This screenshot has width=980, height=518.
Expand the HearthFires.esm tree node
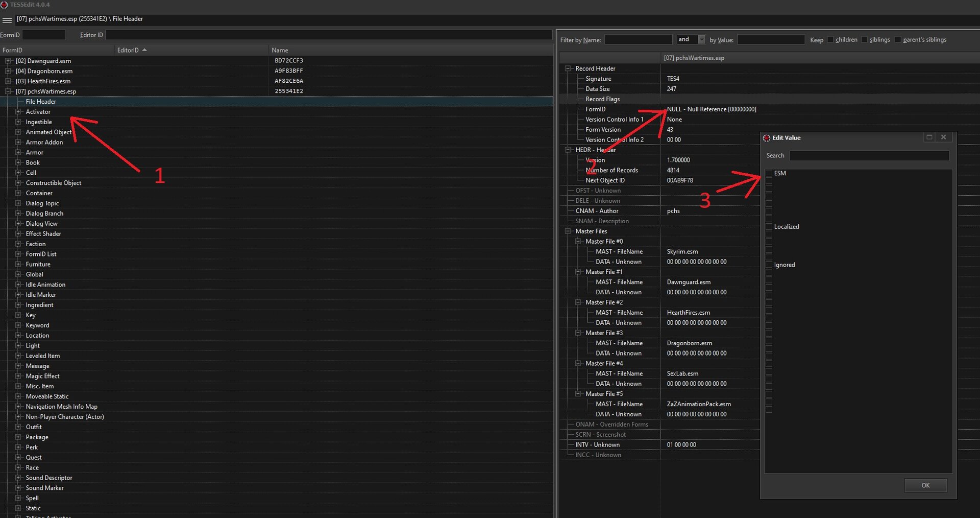[x=8, y=81]
